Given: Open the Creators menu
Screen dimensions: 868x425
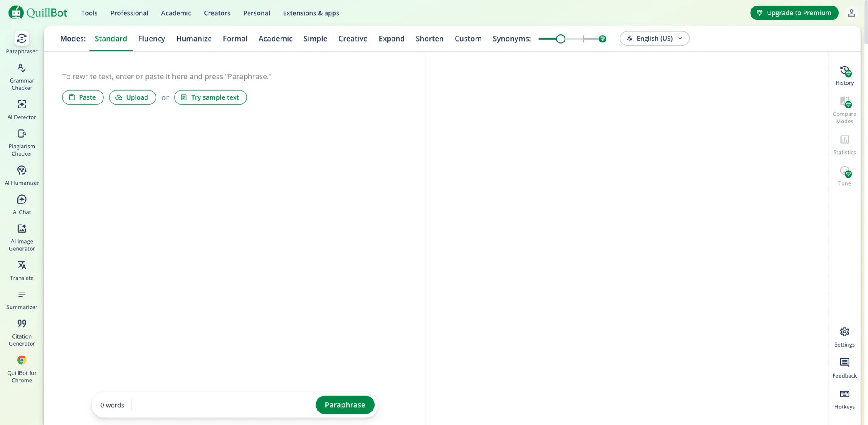Looking at the screenshot, I should [217, 13].
